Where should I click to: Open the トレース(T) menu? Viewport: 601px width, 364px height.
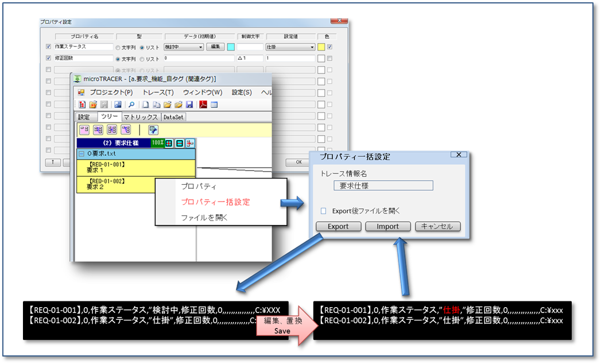158,92
